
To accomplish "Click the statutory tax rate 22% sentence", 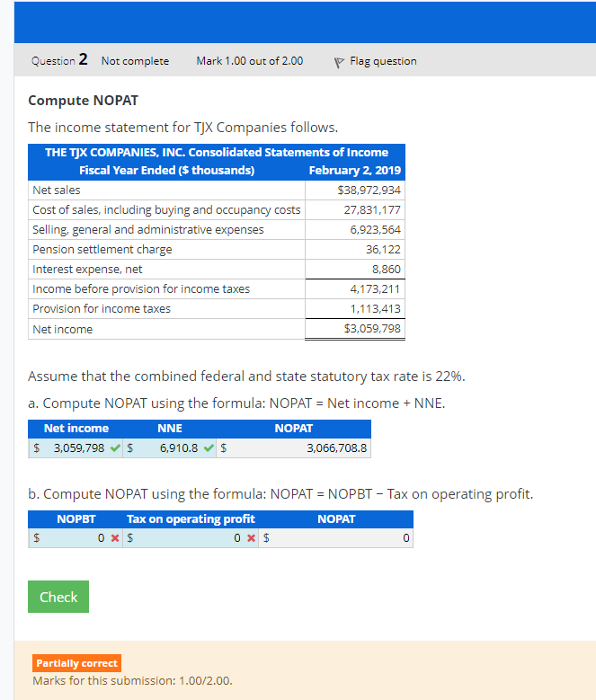I will 246,377.
